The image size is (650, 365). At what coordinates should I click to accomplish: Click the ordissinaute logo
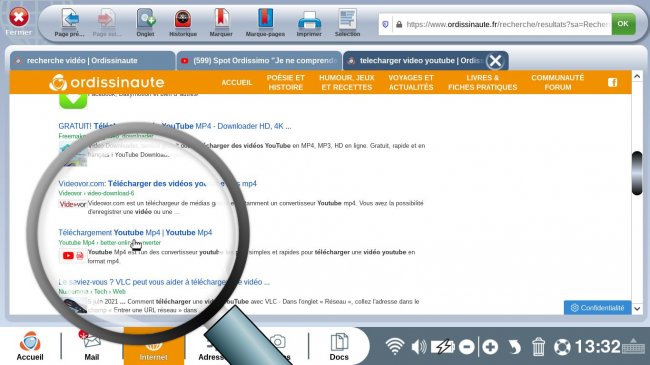pos(107,82)
